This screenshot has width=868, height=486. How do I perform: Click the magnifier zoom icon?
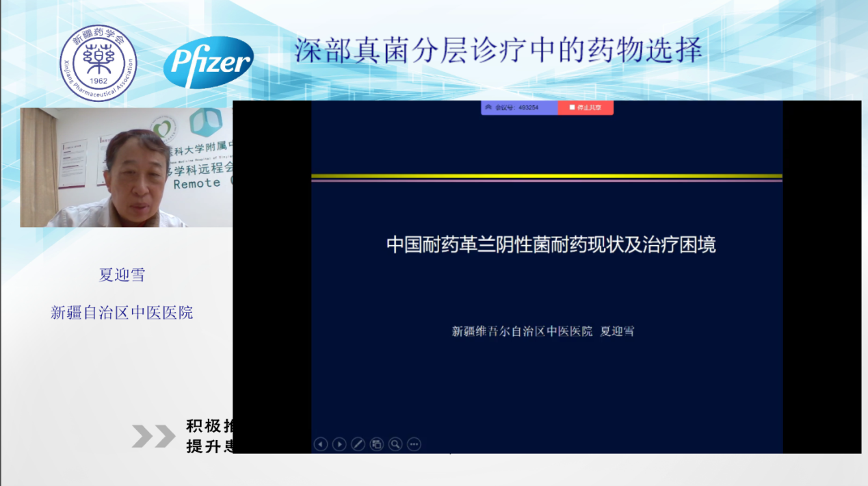(x=395, y=444)
